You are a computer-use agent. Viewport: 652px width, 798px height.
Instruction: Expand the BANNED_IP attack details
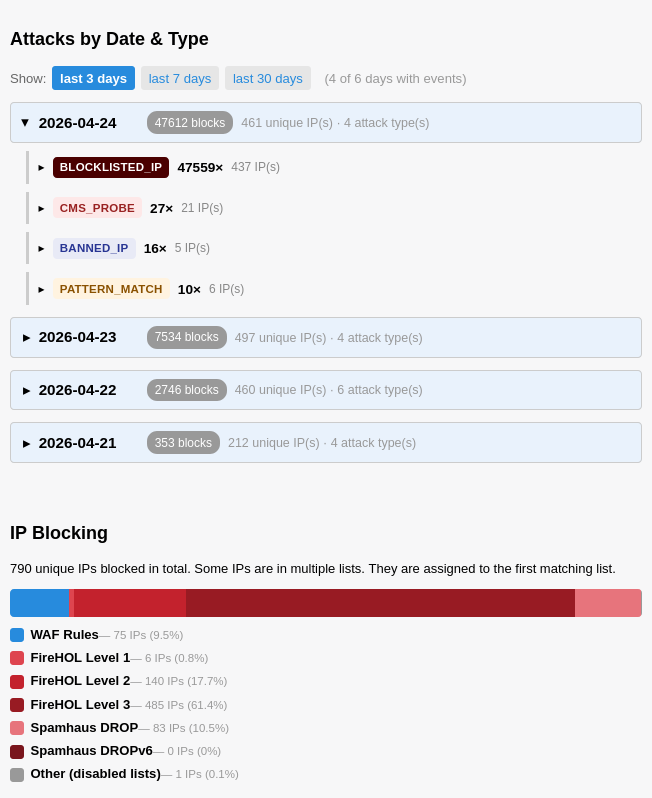tap(42, 248)
